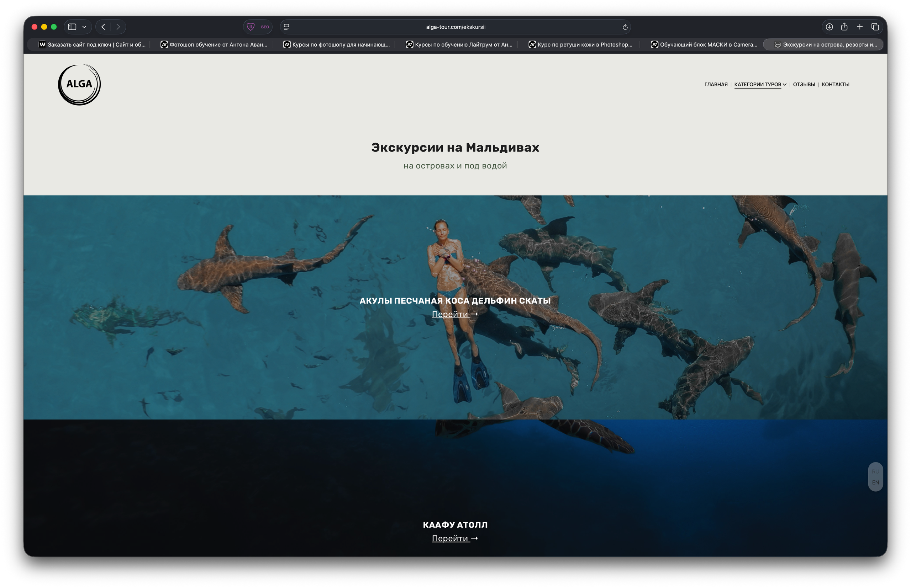The image size is (911, 588).
Task: Click the Brave Shields icon in the toolbar
Action: click(251, 27)
